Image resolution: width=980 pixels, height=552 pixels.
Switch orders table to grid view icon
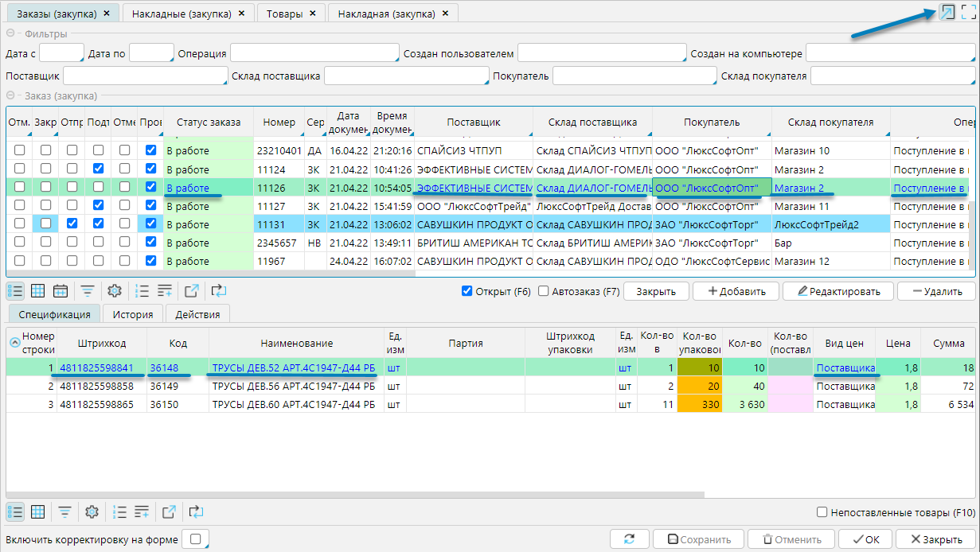pyautogui.click(x=37, y=291)
